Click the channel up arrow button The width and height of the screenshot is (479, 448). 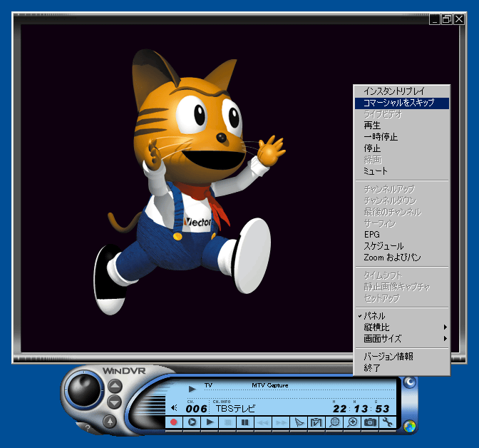tap(115, 387)
